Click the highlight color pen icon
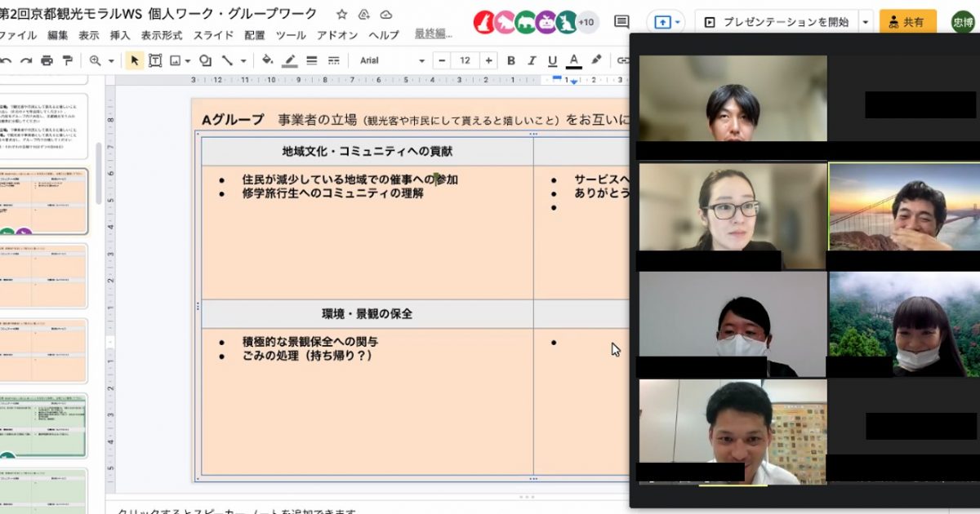Screen dimensions: 980x514 [596, 60]
